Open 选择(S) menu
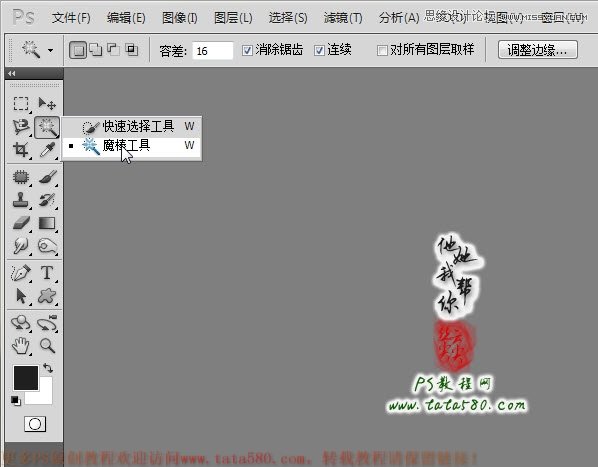Screen dimensions: 598x467 pos(288,18)
